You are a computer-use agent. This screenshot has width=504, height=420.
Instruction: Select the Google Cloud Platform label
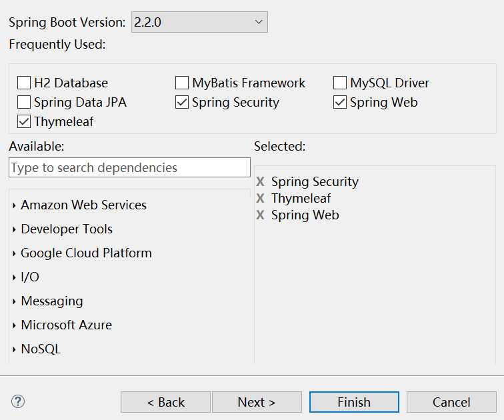(86, 253)
